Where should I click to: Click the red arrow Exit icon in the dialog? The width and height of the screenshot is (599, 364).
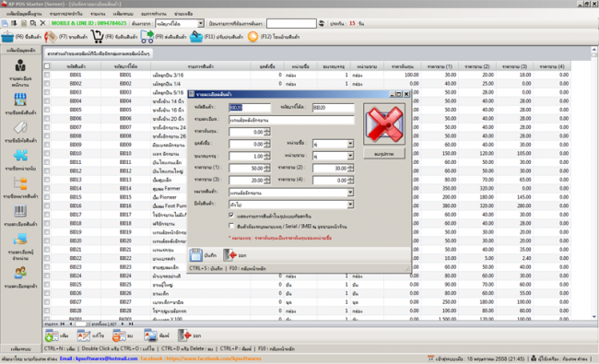[230, 255]
